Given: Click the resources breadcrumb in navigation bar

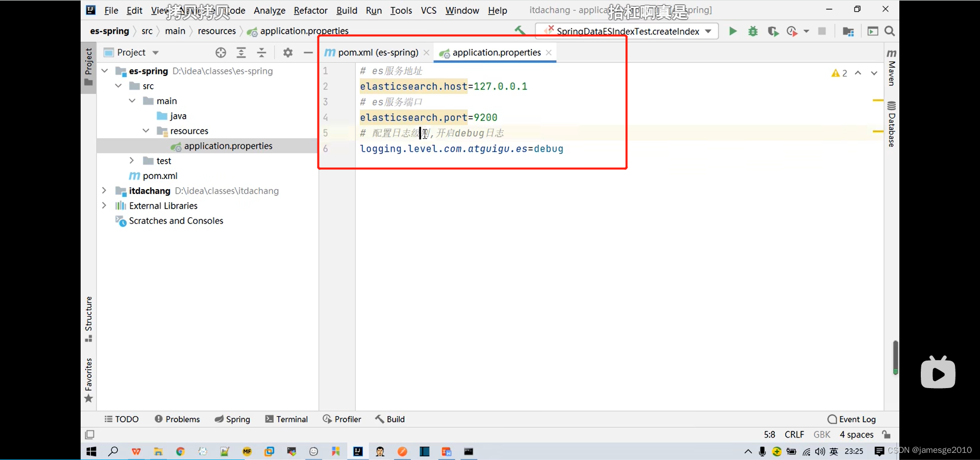Looking at the screenshot, I should coord(217,31).
